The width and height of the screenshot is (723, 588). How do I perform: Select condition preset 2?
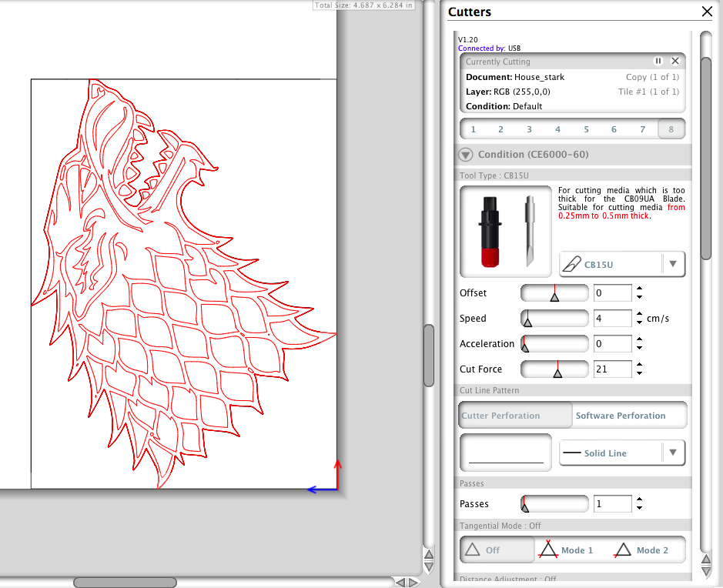[500, 129]
